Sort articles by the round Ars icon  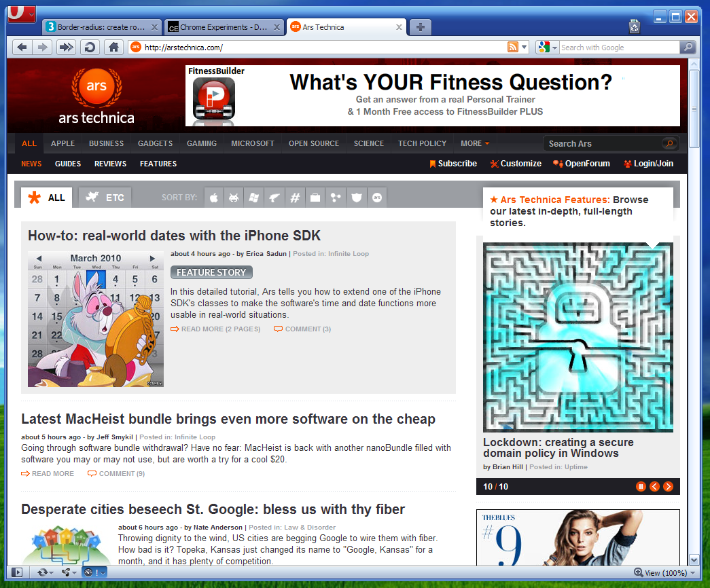[376, 198]
